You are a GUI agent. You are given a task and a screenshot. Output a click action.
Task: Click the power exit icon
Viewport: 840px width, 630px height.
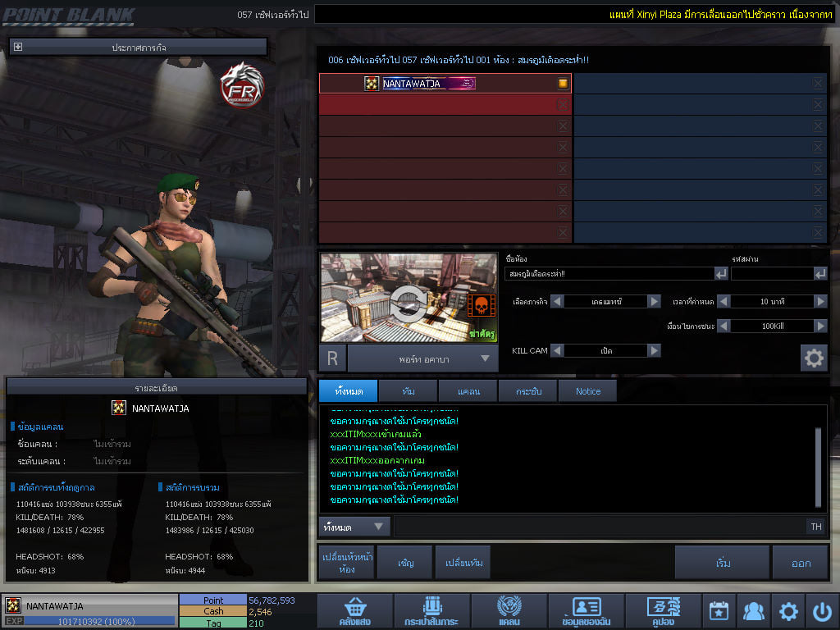point(823,611)
